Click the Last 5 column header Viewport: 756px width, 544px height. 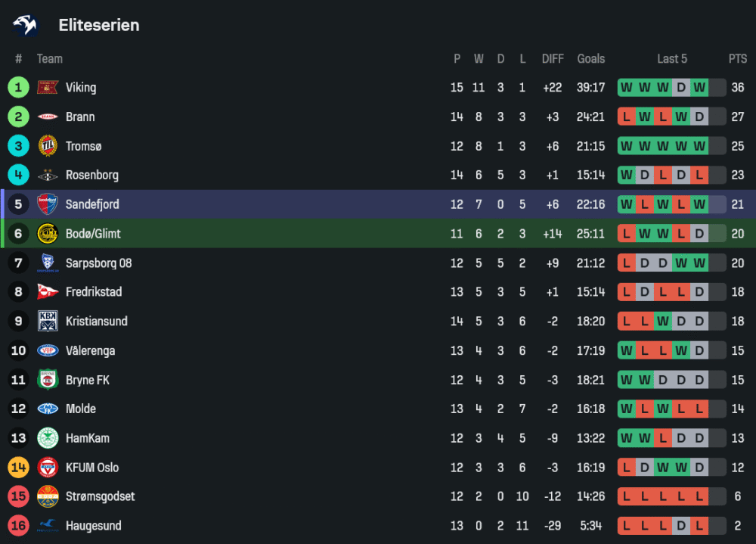672,59
